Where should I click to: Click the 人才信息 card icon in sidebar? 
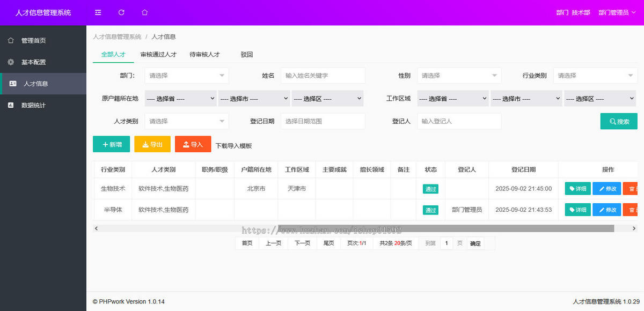click(13, 84)
